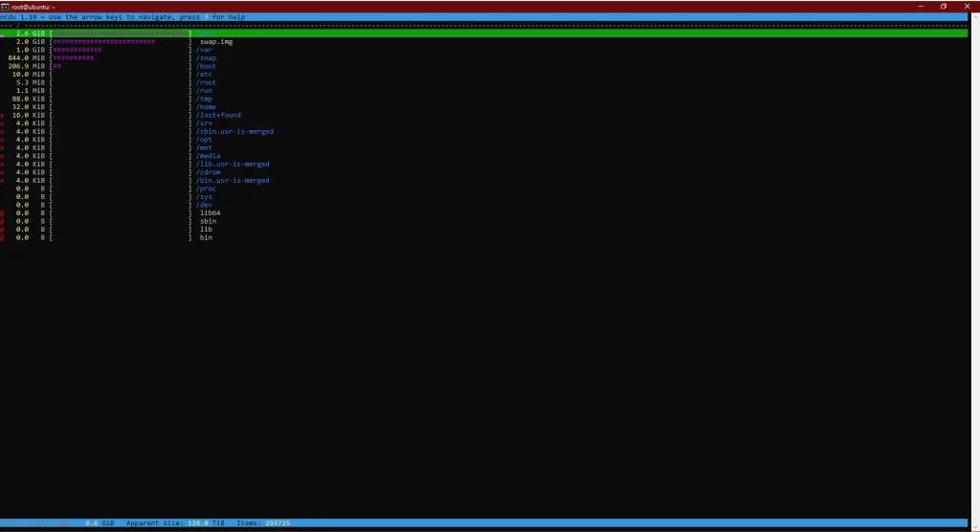
Task: Open the /mnt directory entry
Action: [x=205, y=147]
